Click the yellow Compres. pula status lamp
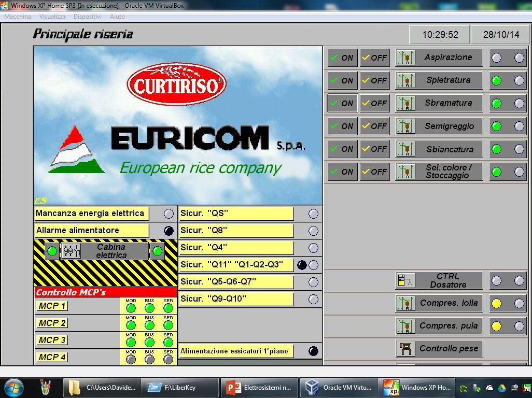532x398 pixels. click(x=496, y=326)
